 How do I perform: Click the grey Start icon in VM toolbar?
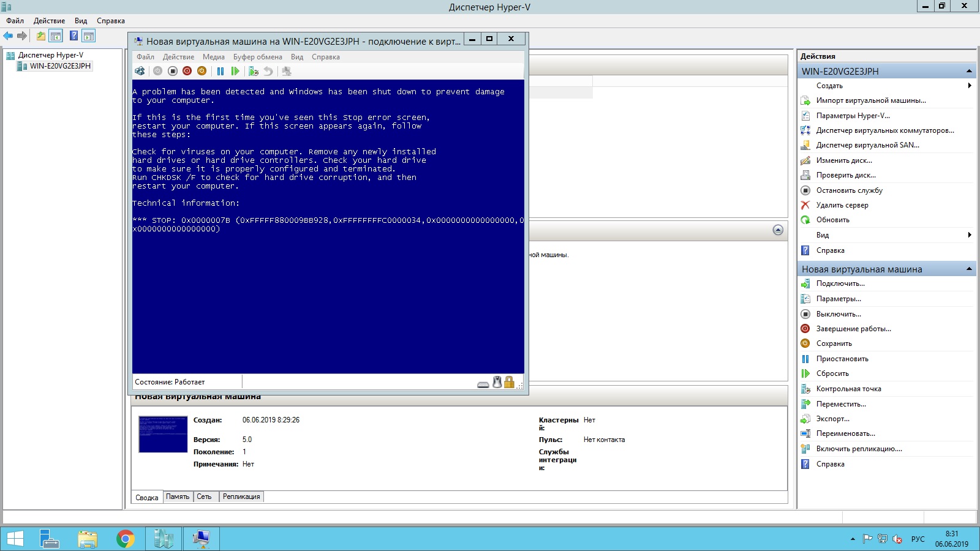click(x=157, y=71)
